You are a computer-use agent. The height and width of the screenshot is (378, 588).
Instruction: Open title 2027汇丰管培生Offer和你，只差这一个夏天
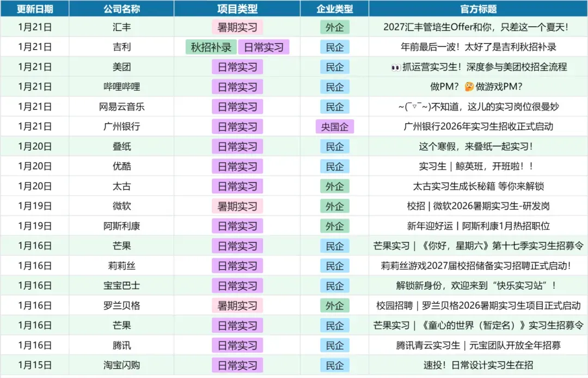pyautogui.click(x=475, y=27)
